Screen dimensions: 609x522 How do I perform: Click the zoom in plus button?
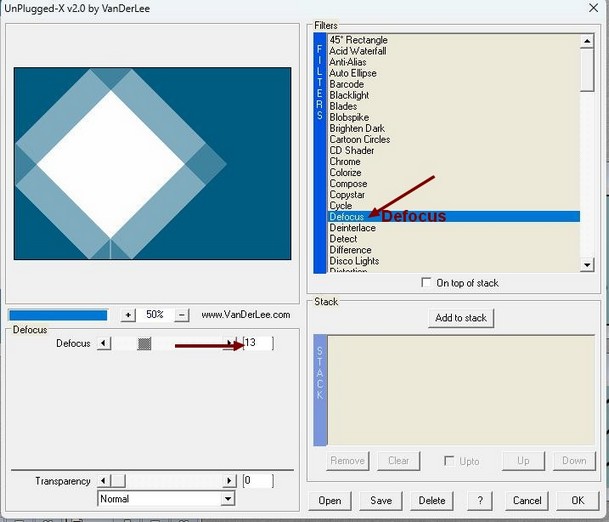(x=128, y=315)
